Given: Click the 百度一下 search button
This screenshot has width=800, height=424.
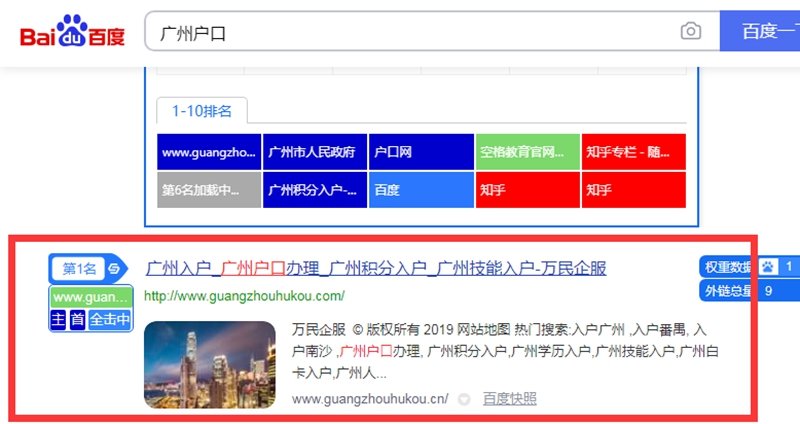Looking at the screenshot, I should click(x=760, y=31).
